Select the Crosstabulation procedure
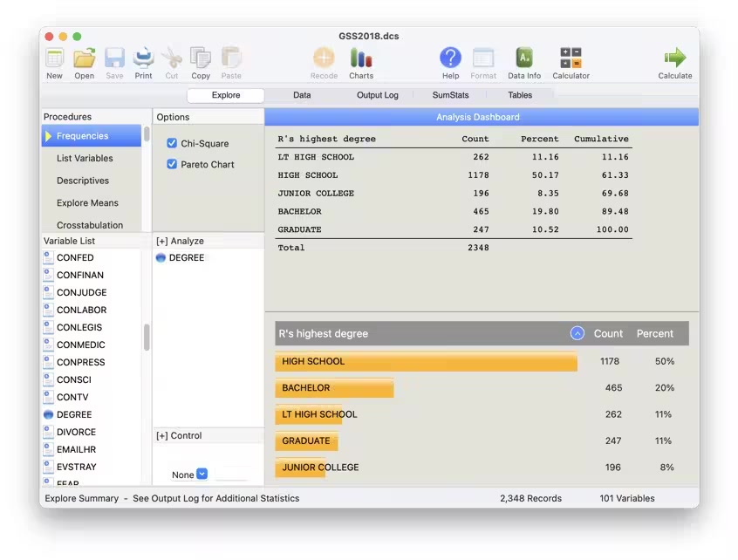The width and height of the screenshot is (738, 560). click(x=90, y=225)
